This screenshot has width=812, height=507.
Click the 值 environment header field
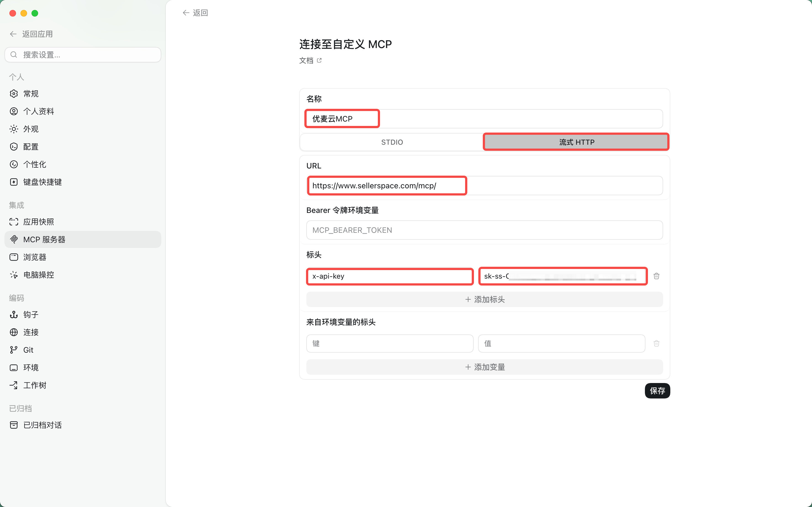pyautogui.click(x=561, y=343)
